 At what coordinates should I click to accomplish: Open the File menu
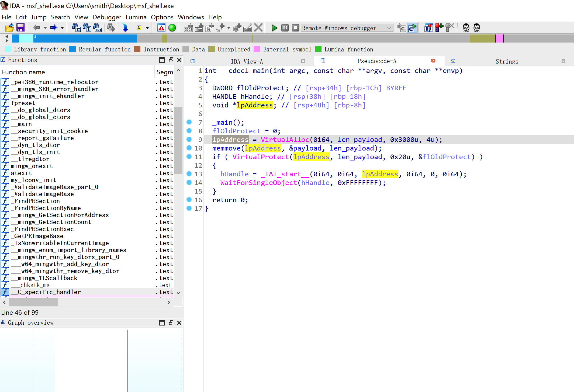6,17
